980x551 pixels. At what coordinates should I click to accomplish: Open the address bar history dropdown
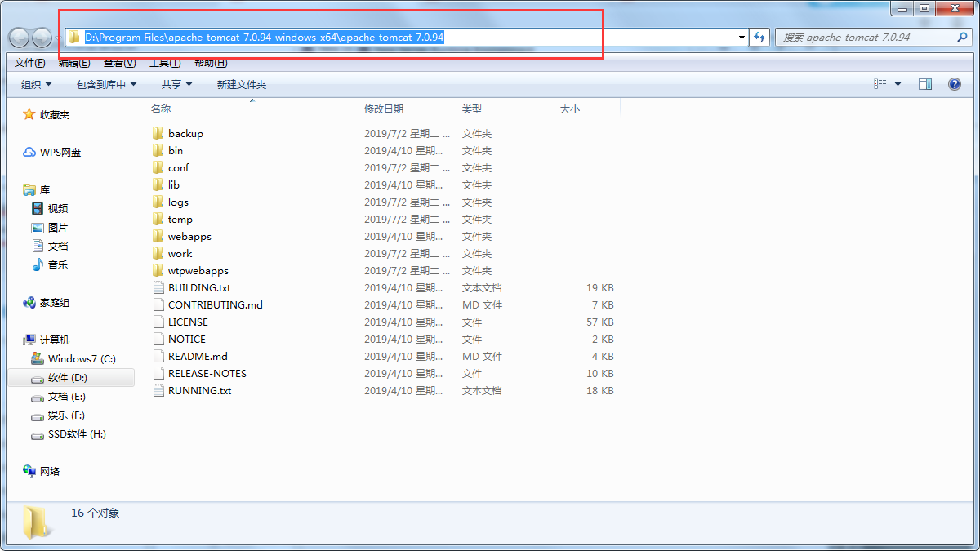742,37
